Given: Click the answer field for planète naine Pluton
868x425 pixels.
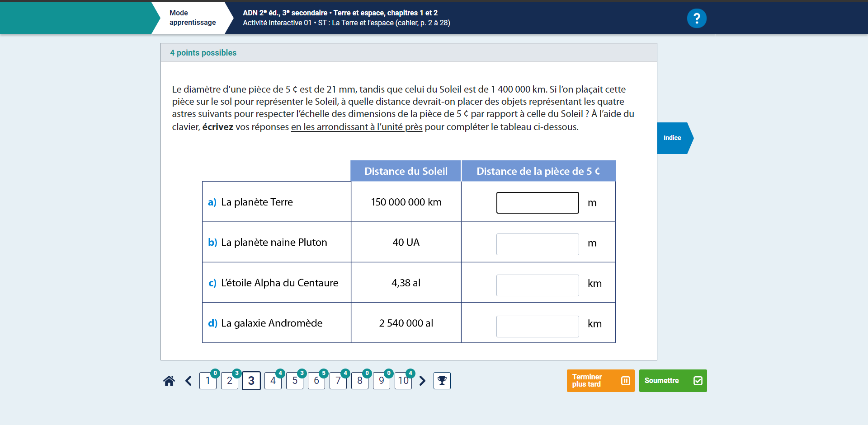Looking at the screenshot, I should [x=537, y=244].
